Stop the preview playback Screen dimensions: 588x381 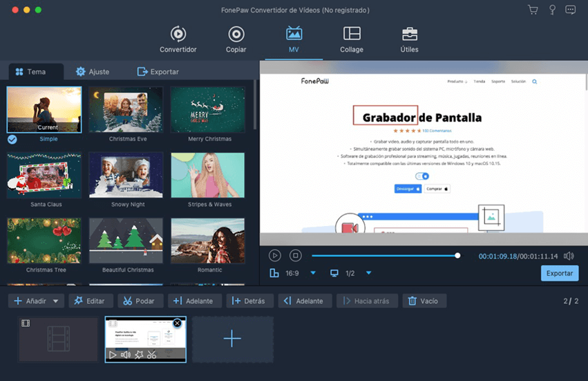296,256
